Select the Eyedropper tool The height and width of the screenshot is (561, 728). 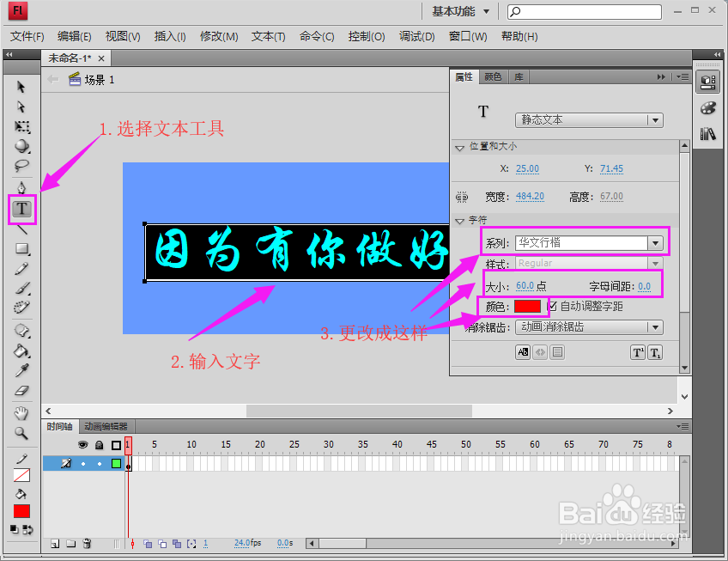(21, 370)
